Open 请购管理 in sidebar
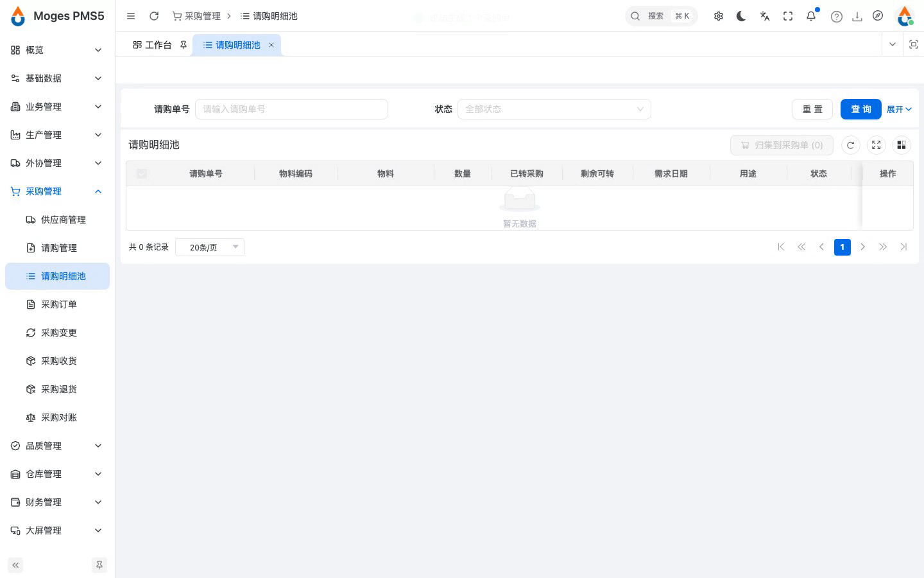Screen dimensions: 924x578 click(x=57, y=248)
